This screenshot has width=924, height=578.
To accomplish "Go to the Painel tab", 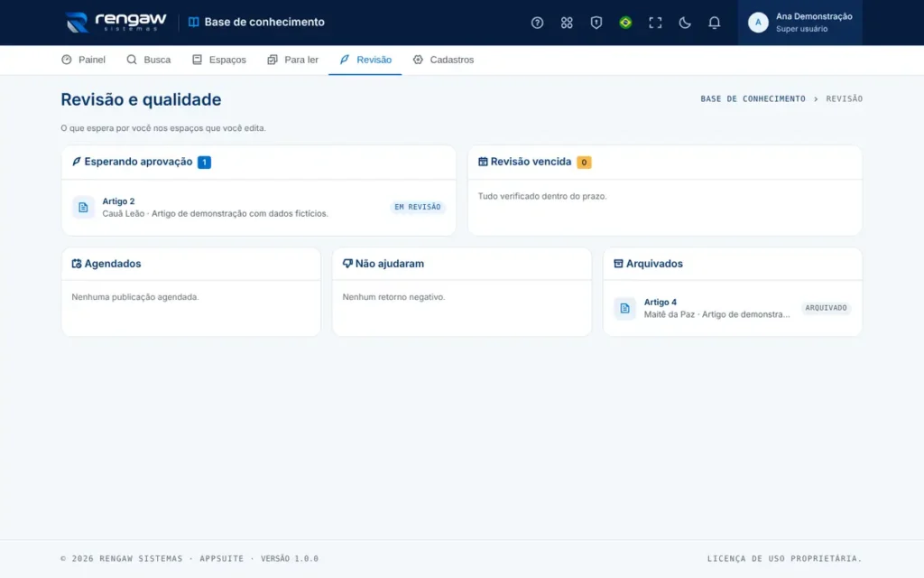I will [83, 60].
